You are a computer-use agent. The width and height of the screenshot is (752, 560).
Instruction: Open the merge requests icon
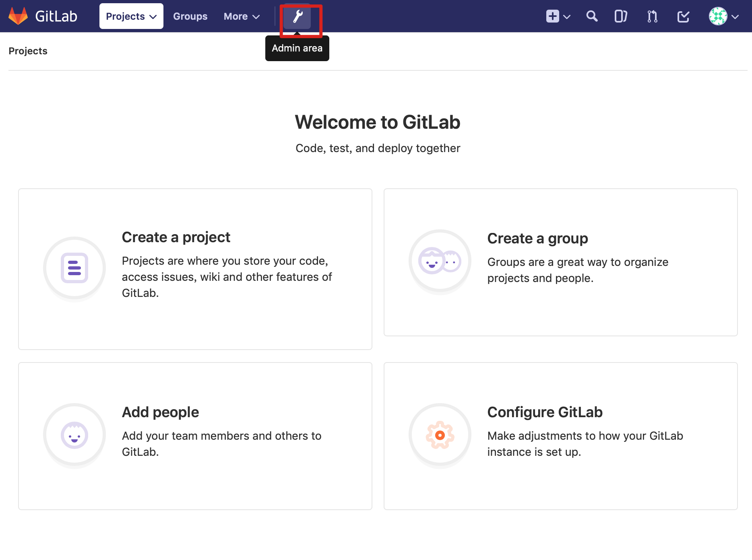click(652, 16)
